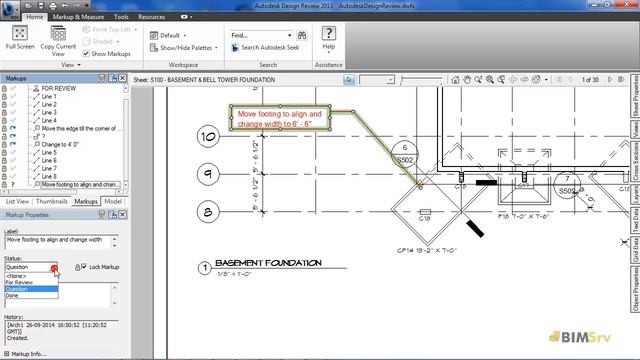
Task: Go to the next sheet arrow
Action: point(610,80)
